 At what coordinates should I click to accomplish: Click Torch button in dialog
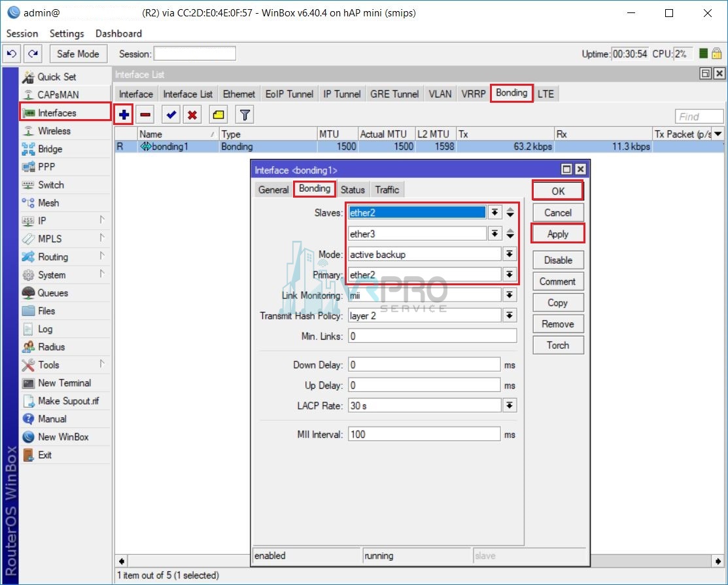pos(557,346)
